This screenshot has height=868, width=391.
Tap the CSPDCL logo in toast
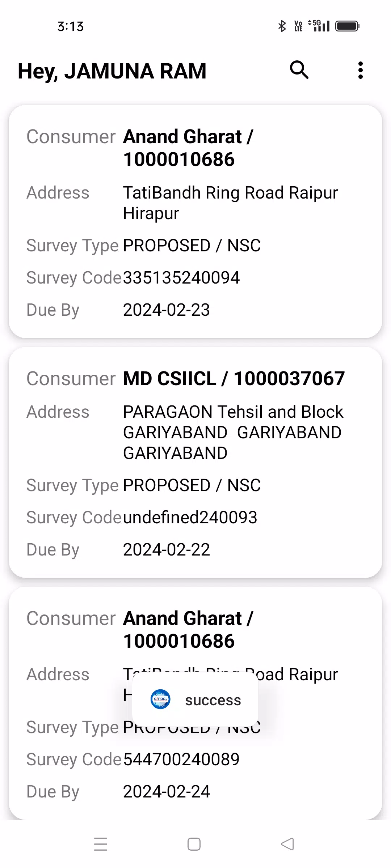tap(160, 699)
